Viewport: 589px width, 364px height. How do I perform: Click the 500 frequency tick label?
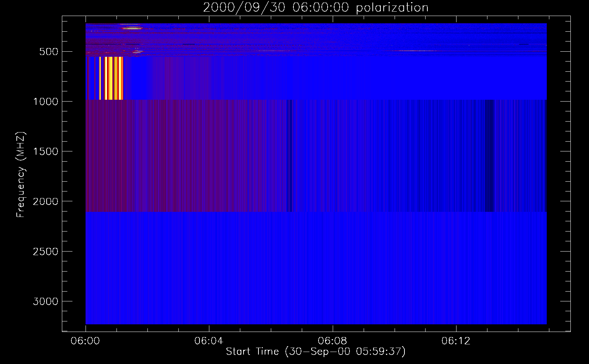(49, 52)
